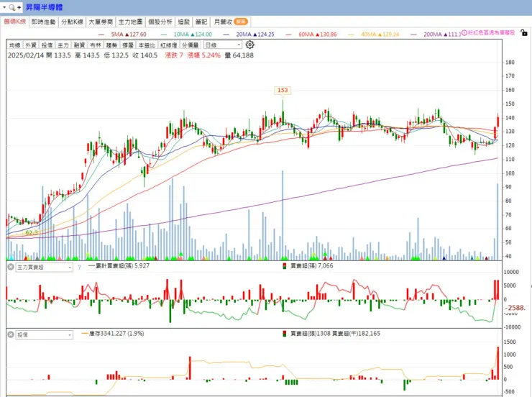Toggle 主力 overlay button in toolbar

coord(63,45)
